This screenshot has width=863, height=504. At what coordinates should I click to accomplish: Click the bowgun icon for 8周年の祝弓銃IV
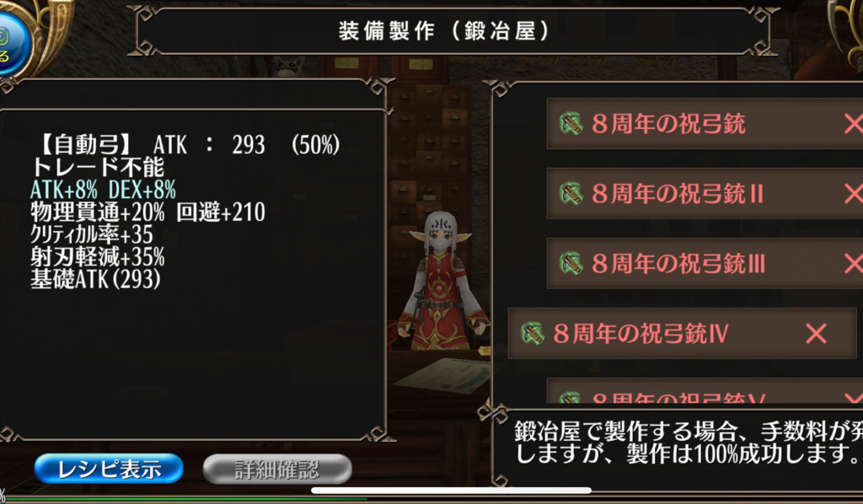tap(533, 334)
